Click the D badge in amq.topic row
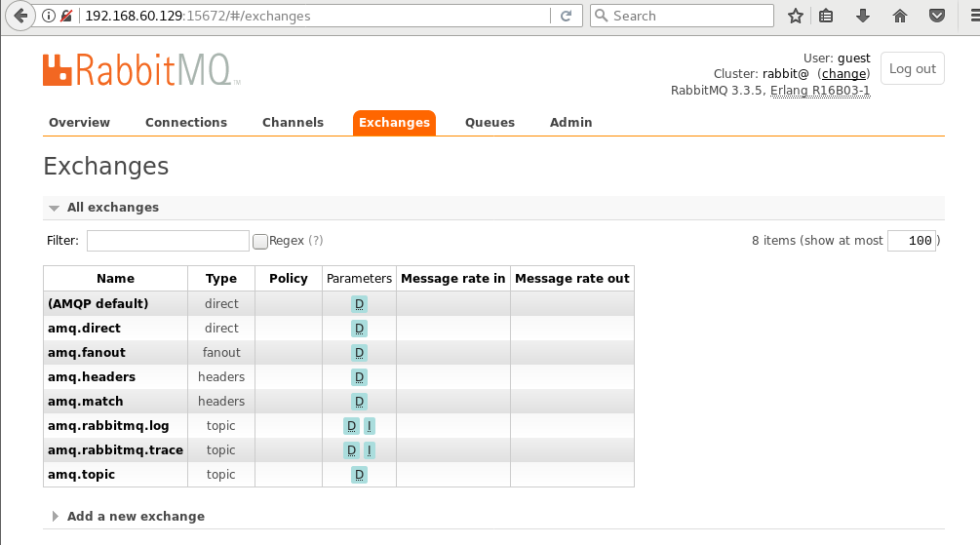 [x=360, y=475]
